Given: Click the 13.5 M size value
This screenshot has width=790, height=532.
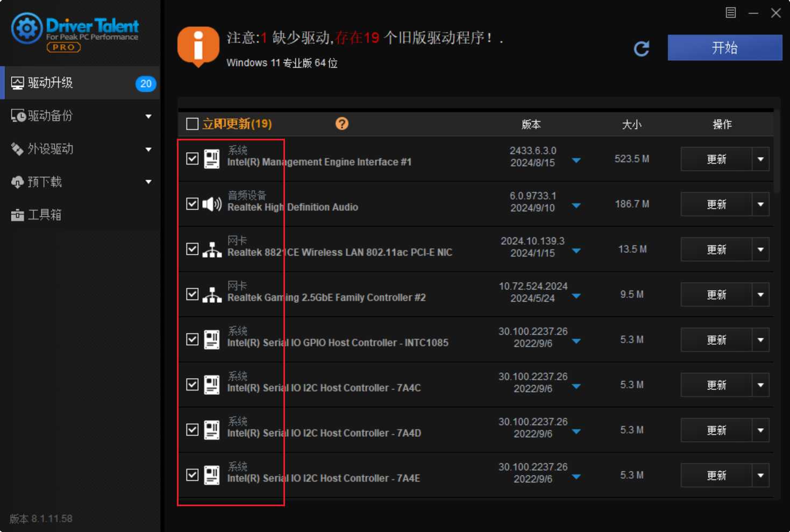Looking at the screenshot, I should [632, 249].
